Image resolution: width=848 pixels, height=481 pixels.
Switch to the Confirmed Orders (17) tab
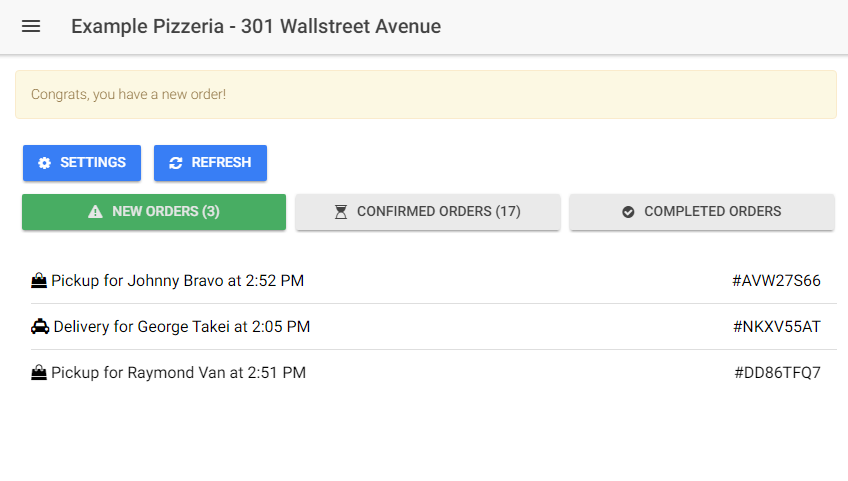click(x=428, y=212)
